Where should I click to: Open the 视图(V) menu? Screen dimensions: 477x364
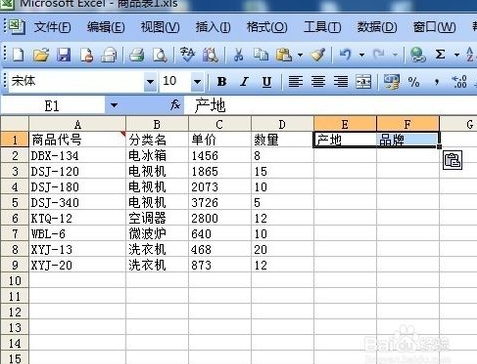160,27
